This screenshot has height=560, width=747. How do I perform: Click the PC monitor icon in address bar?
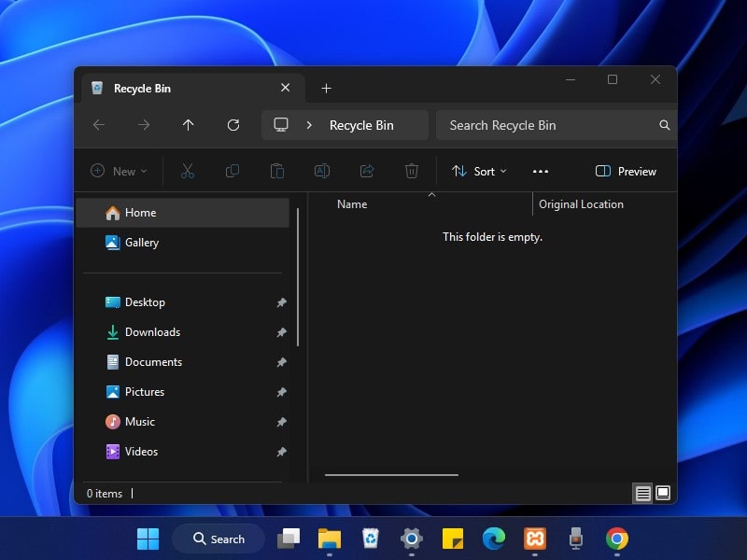[x=281, y=125]
